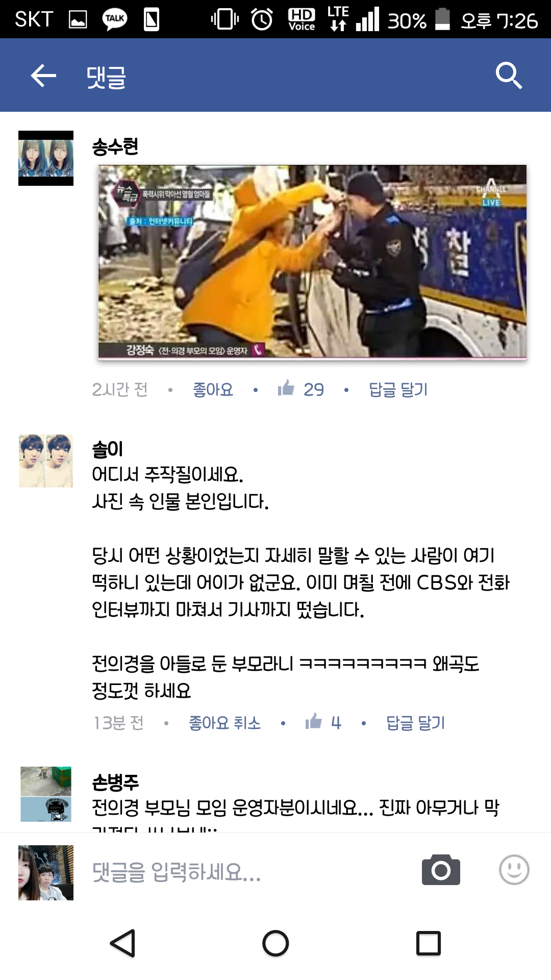Unlike 솔이's comment via 좋아요 취소
The height and width of the screenshot is (980, 551).
coord(224,723)
